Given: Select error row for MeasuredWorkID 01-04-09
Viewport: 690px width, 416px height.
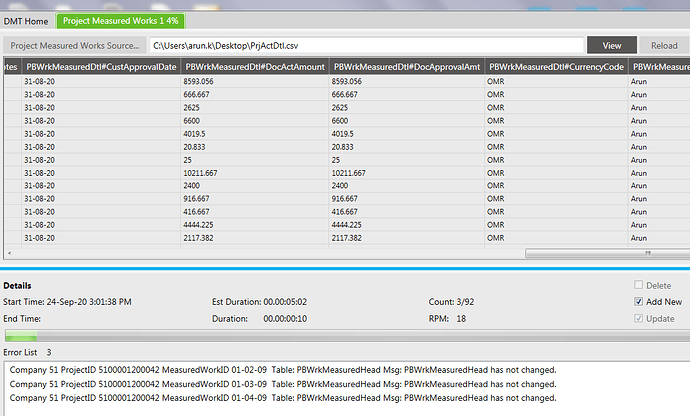Looking at the screenshot, I should point(282,397).
